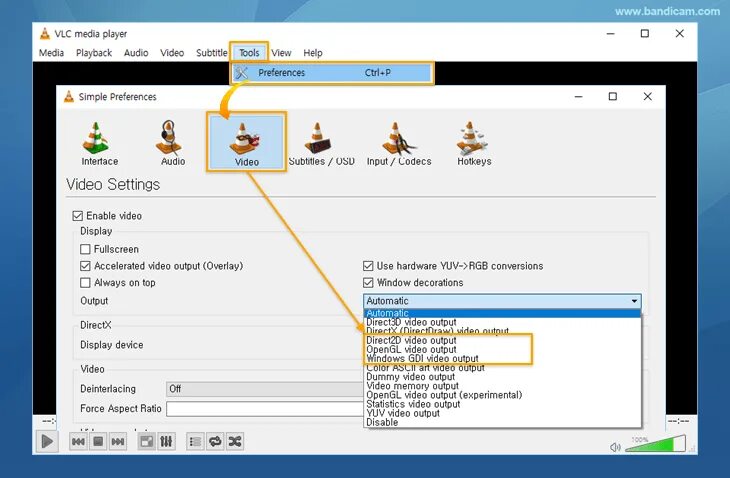Click the Simple Preferences cone icon

click(x=69, y=96)
